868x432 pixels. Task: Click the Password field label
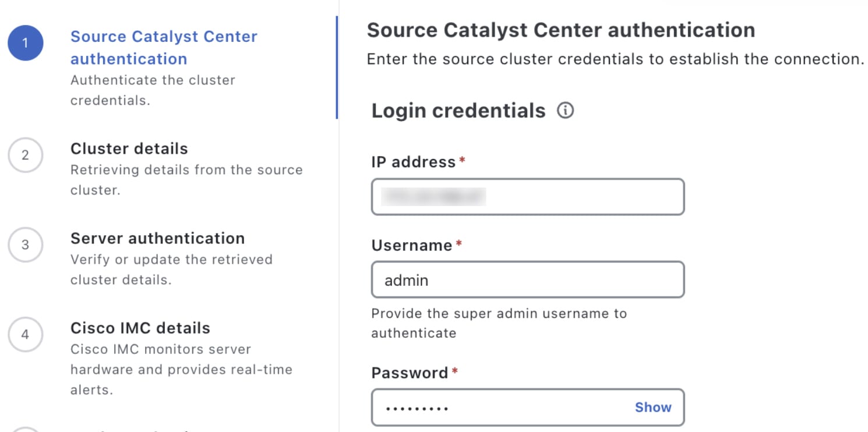(410, 373)
